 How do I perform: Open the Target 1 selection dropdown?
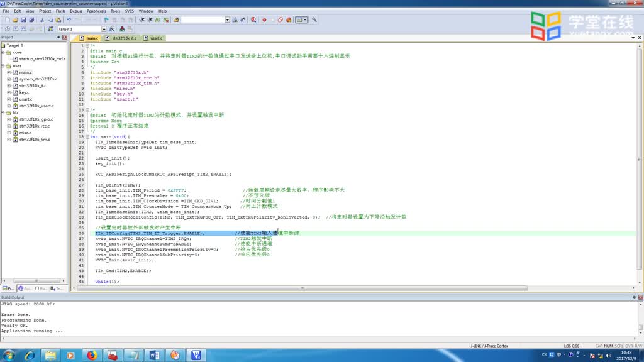point(104,29)
